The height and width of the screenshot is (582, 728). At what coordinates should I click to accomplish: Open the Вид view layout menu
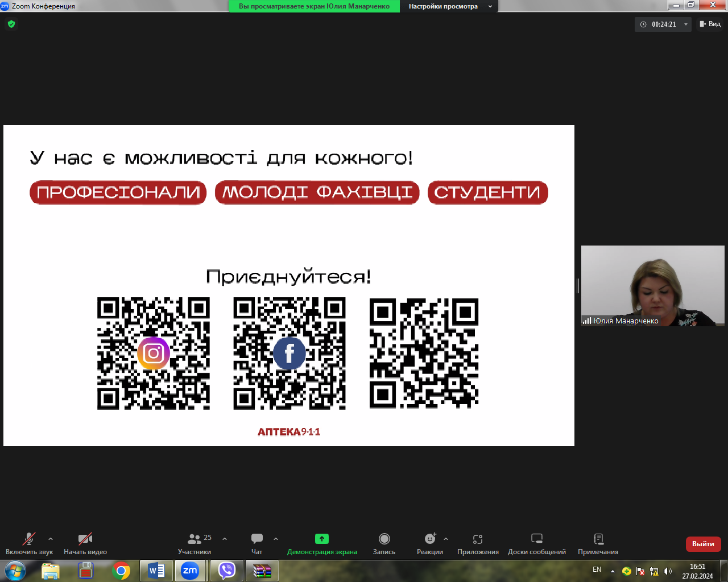710,24
